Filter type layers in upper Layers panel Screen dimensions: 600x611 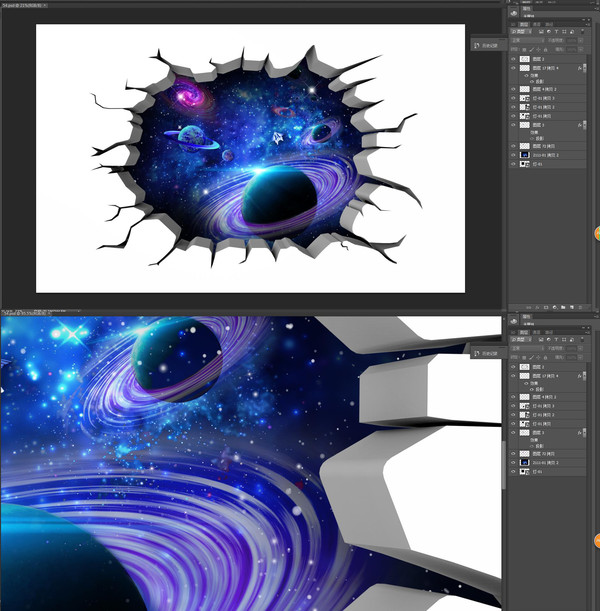coord(556,32)
